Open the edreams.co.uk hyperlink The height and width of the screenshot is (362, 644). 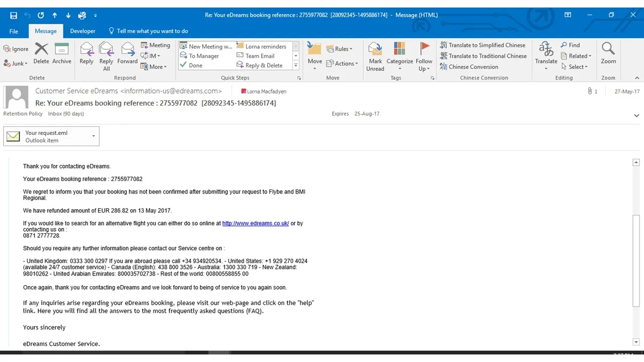(255, 223)
